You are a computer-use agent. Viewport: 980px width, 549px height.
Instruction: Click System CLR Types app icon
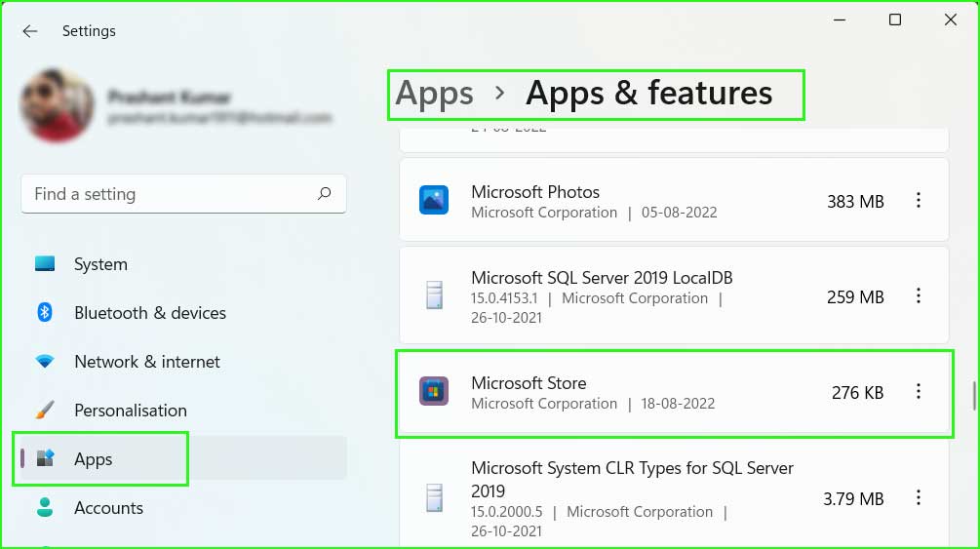click(x=434, y=497)
